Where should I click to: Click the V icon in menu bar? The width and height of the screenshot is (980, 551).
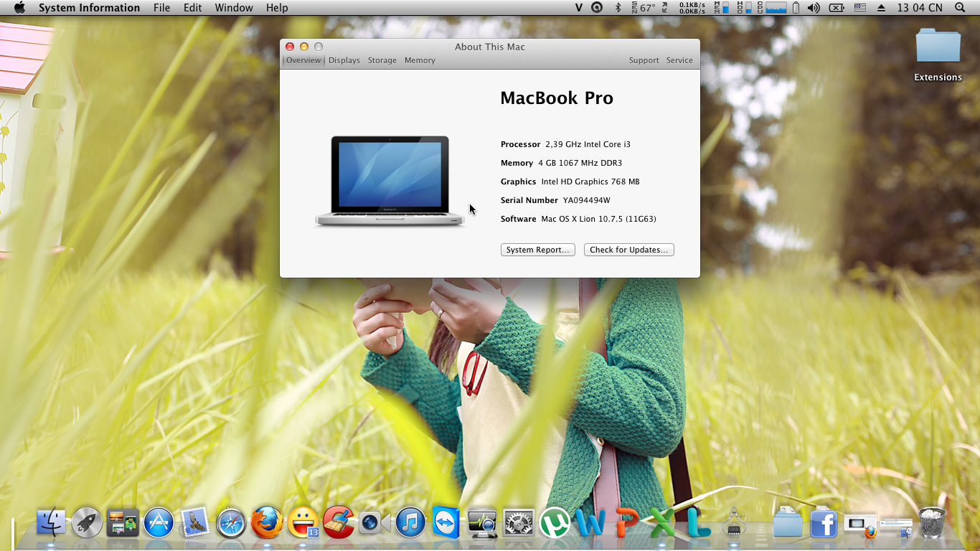click(x=579, y=8)
